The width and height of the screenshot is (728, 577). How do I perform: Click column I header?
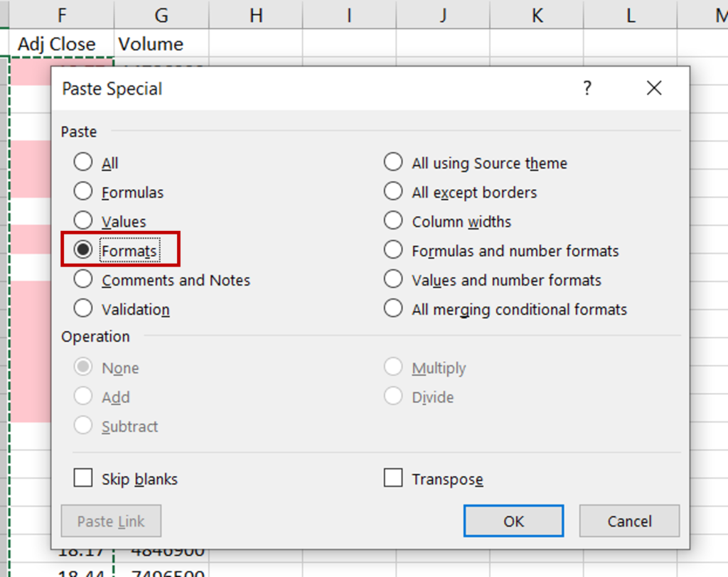[x=350, y=14]
